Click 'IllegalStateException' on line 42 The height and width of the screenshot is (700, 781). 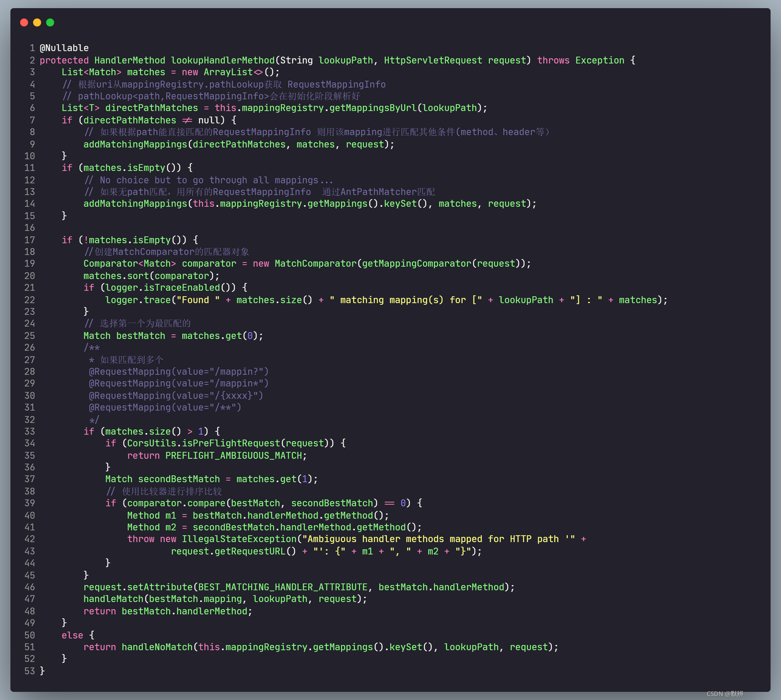239,539
